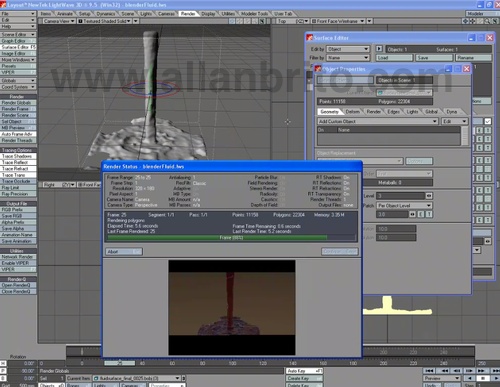Click the Render Globals button in the sidebar

click(x=18, y=103)
